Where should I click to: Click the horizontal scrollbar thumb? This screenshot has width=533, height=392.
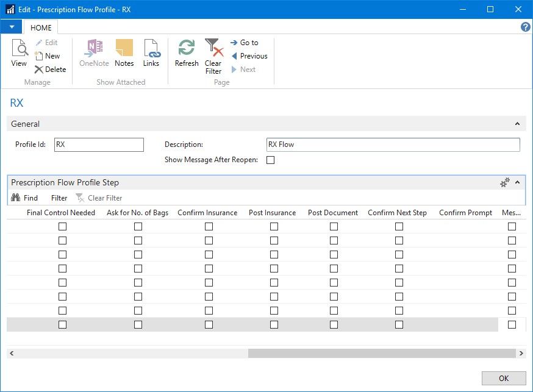tap(382, 354)
